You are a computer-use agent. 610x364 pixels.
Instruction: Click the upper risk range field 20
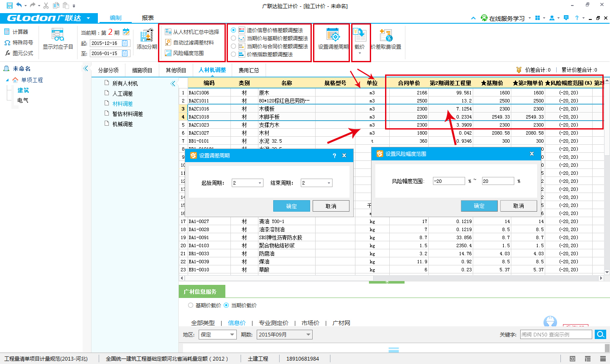[498, 181]
